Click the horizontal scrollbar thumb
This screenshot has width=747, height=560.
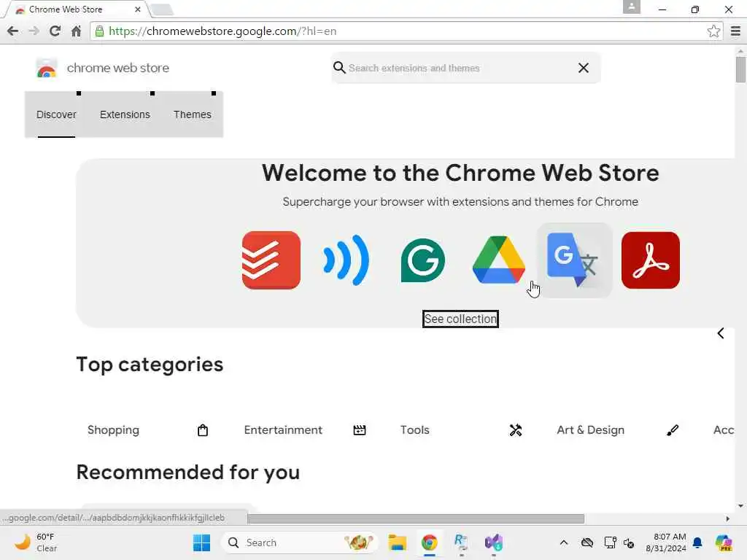(415, 518)
